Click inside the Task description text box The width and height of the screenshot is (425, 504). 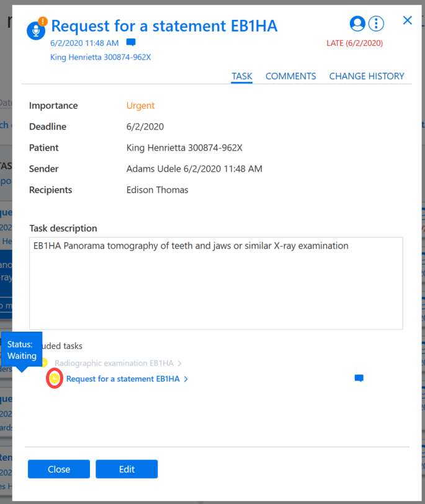pyautogui.click(x=216, y=283)
